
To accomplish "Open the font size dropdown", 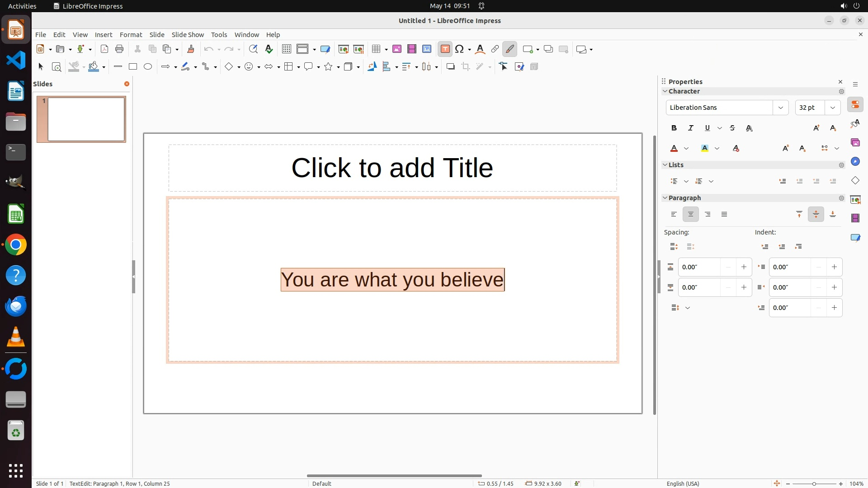I will coord(832,108).
